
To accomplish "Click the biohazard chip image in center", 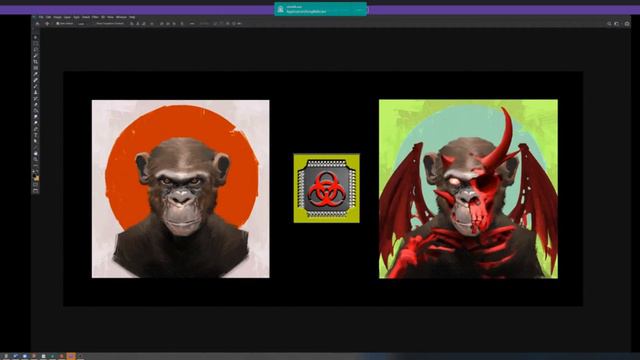I will [x=327, y=188].
